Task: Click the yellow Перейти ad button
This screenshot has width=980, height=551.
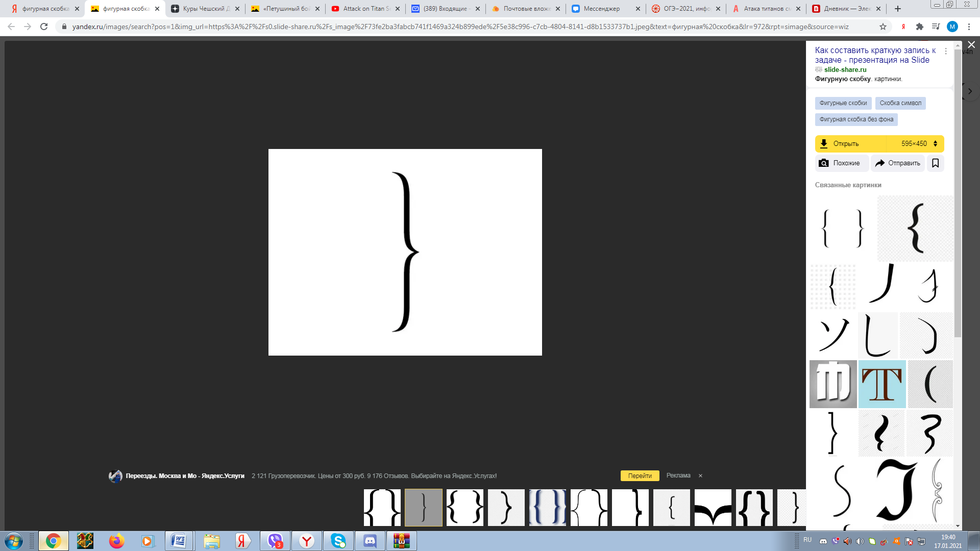Action: click(640, 475)
